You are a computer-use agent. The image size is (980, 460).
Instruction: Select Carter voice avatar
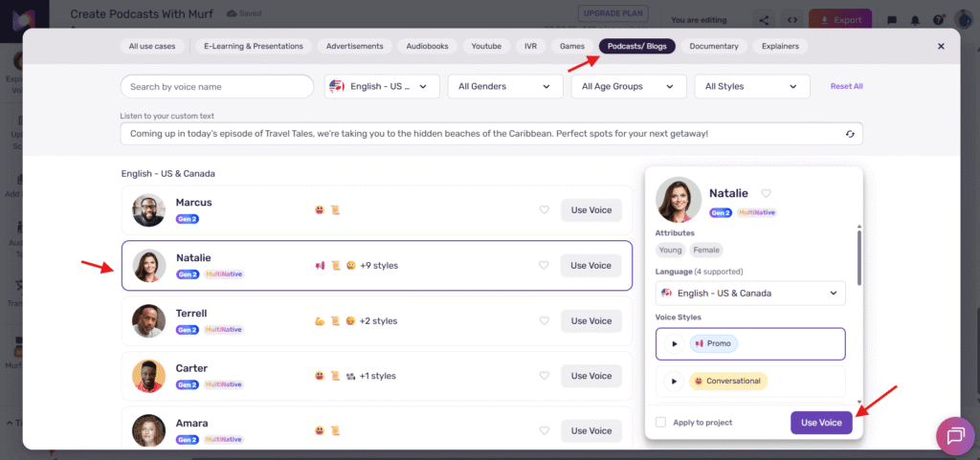click(x=148, y=376)
